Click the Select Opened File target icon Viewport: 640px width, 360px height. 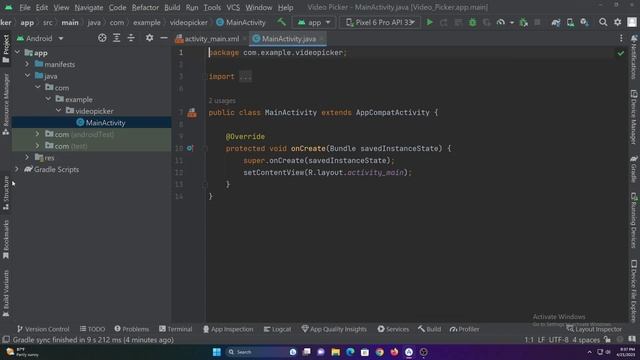[102, 38]
